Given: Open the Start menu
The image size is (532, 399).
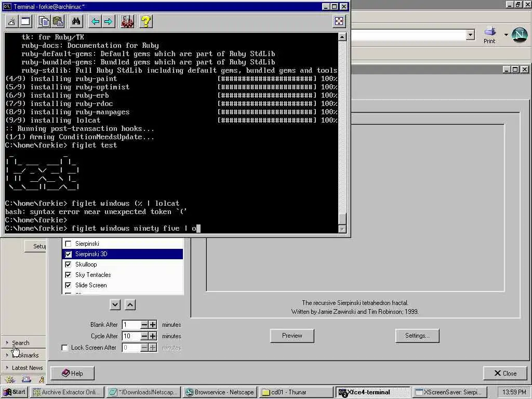Looking at the screenshot, I should 14,392.
